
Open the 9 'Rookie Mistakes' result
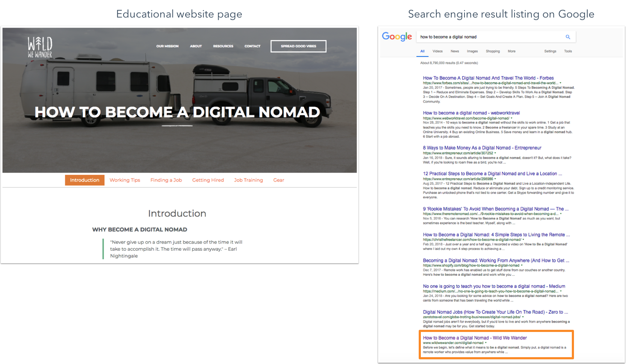[496, 209]
